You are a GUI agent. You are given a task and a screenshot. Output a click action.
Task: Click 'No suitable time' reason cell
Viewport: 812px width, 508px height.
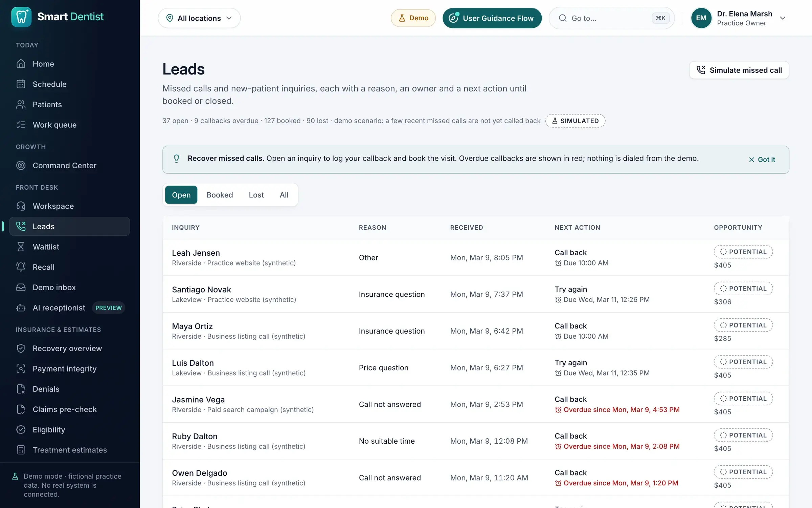387,441
